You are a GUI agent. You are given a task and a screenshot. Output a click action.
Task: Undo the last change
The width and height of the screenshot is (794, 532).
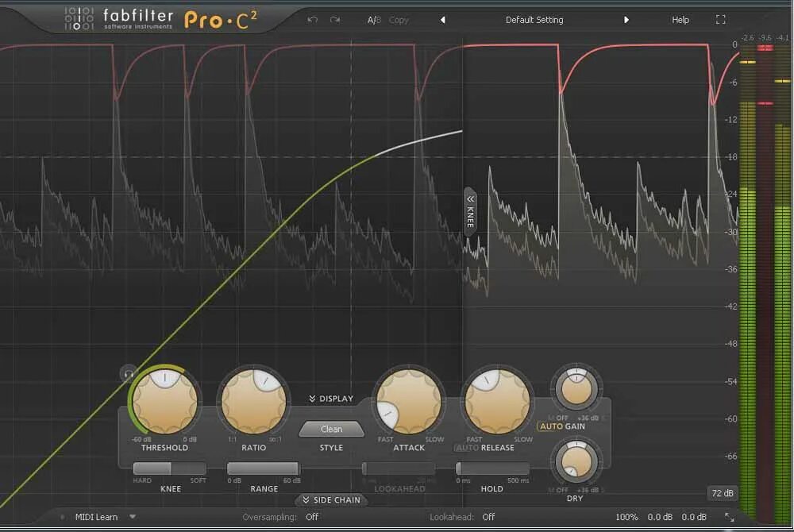pos(312,20)
